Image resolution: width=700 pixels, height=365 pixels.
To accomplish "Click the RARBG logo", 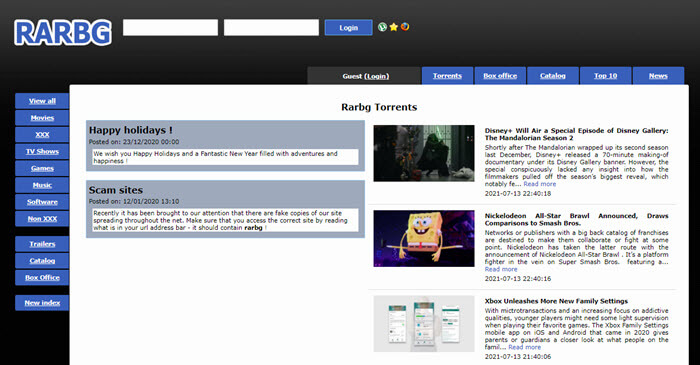I will (x=63, y=33).
